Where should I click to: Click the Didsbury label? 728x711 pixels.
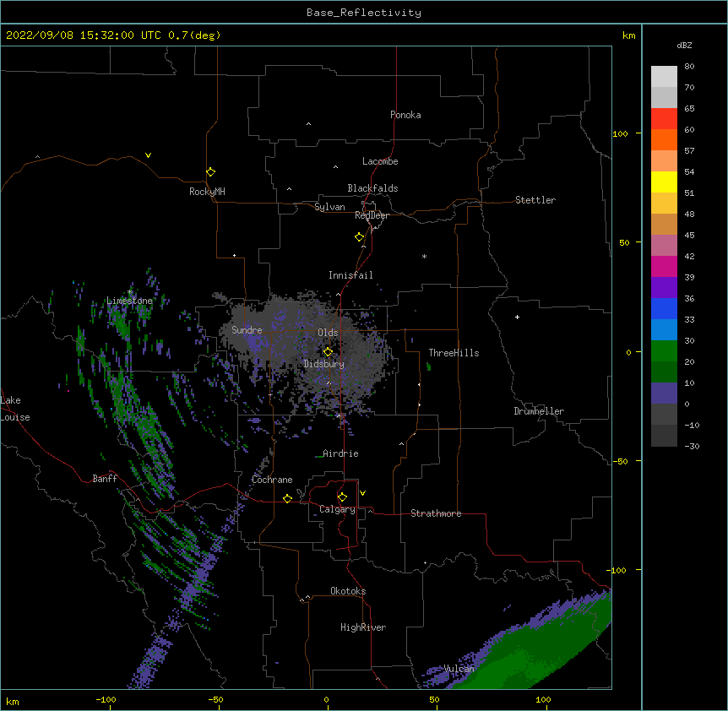coord(324,364)
